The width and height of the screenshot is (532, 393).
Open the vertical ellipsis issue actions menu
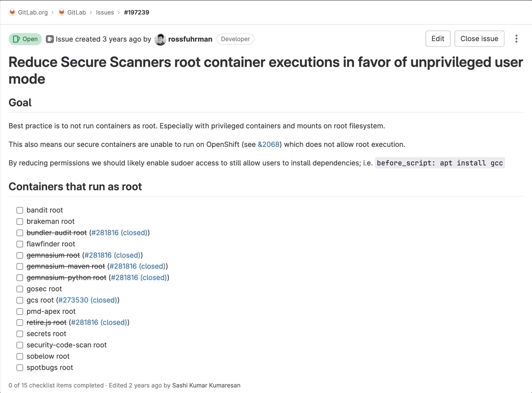(x=516, y=39)
